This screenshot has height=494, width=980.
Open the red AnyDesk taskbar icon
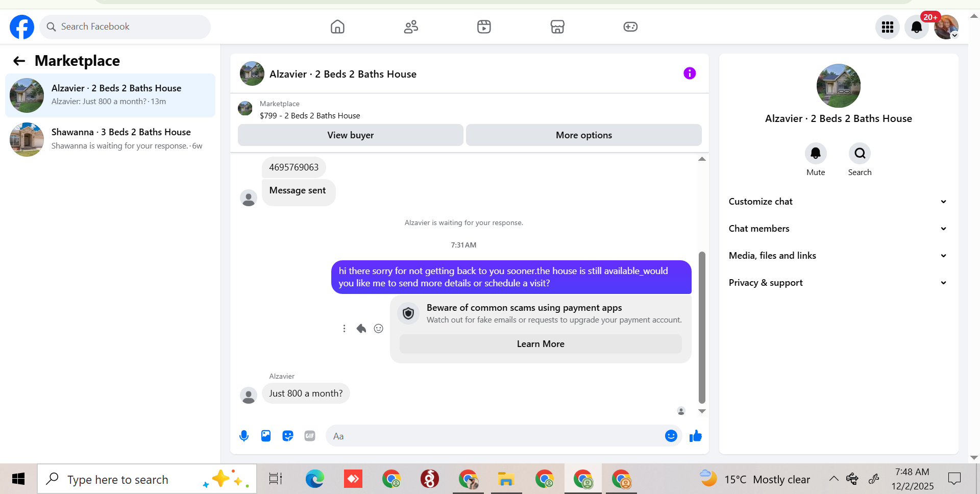(x=353, y=479)
